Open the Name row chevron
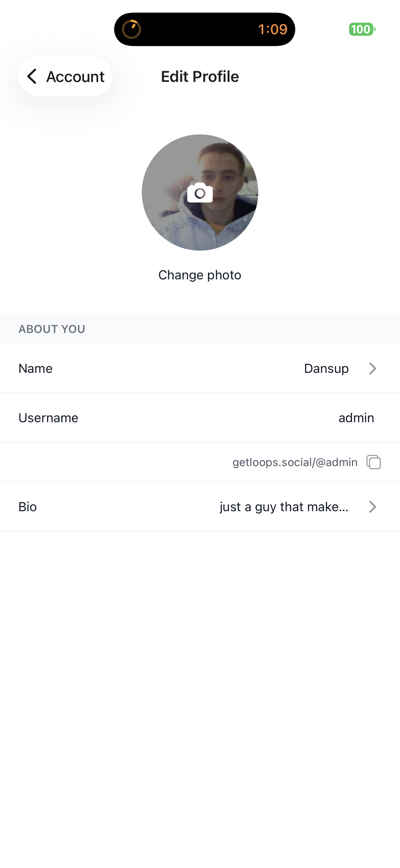The width and height of the screenshot is (400, 868). pos(372,369)
